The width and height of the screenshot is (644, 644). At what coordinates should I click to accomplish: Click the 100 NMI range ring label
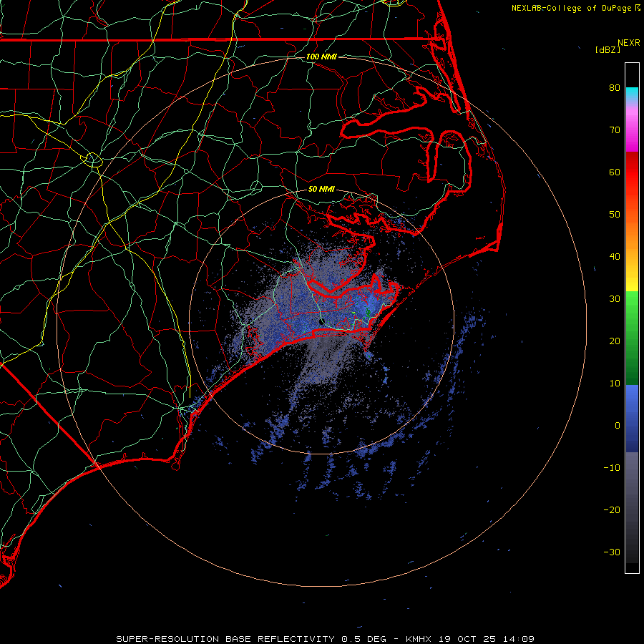(x=321, y=57)
